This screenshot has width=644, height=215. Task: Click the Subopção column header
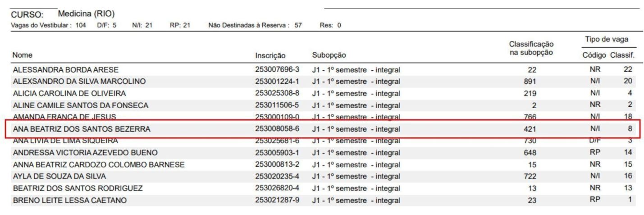coord(329,56)
